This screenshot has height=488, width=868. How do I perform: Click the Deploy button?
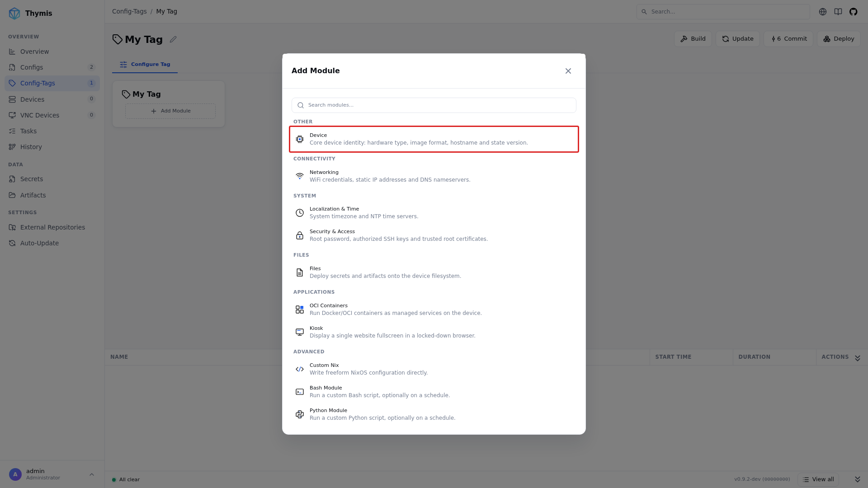tap(839, 39)
